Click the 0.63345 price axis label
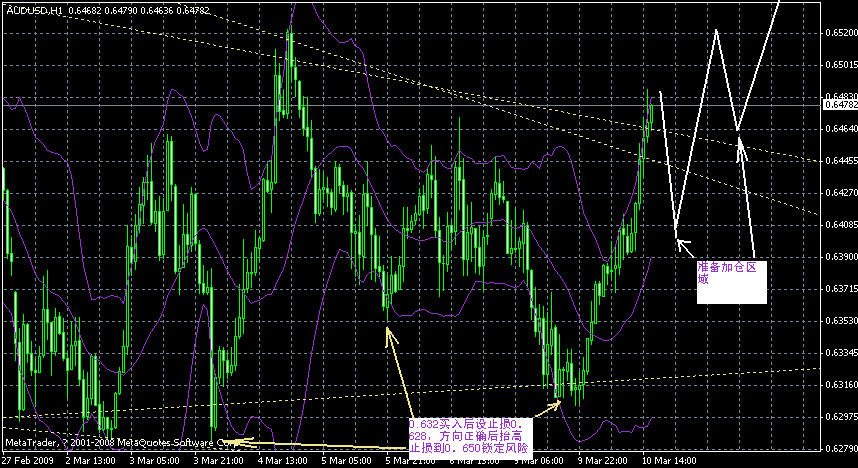 click(842, 353)
